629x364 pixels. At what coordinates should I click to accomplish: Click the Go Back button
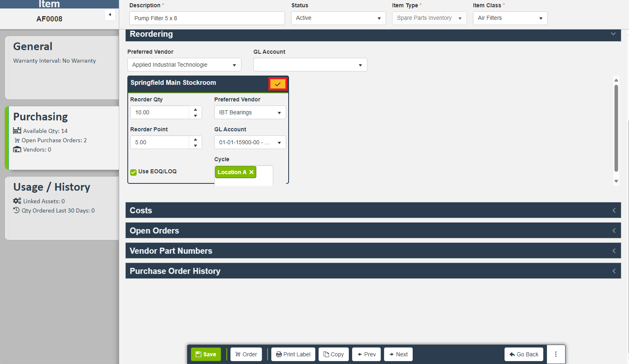click(524, 354)
